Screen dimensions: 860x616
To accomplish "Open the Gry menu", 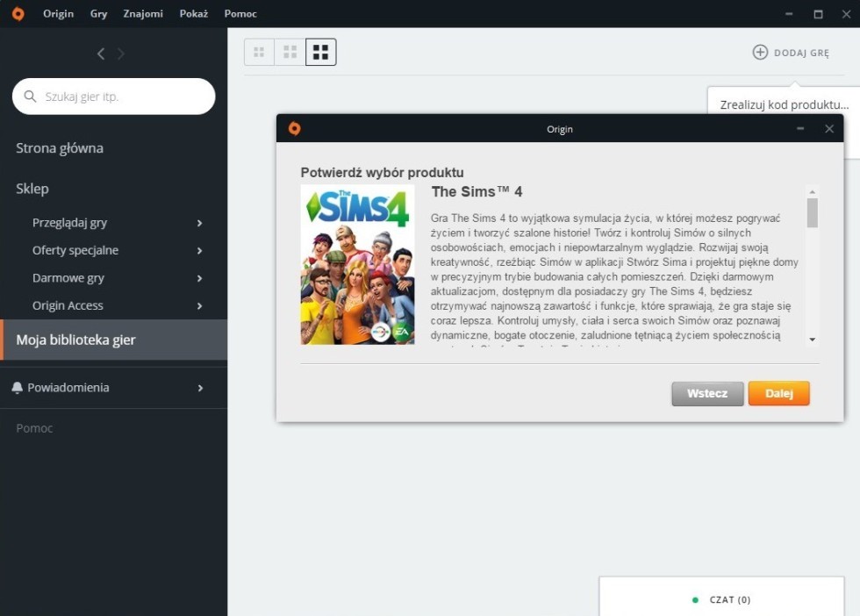I will coord(98,14).
